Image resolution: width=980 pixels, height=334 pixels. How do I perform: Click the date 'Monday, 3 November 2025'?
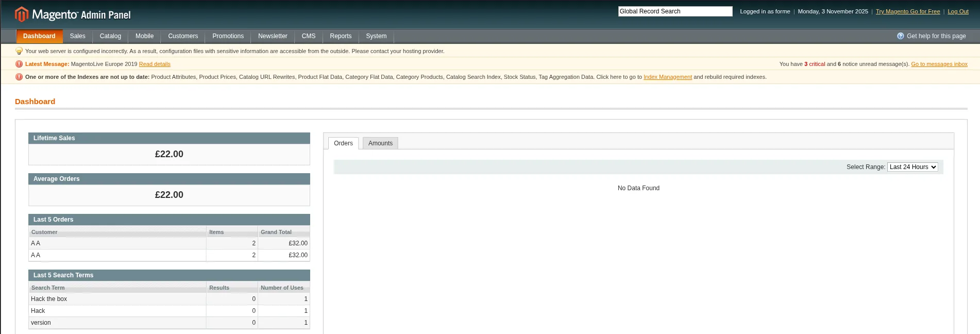tap(833, 11)
